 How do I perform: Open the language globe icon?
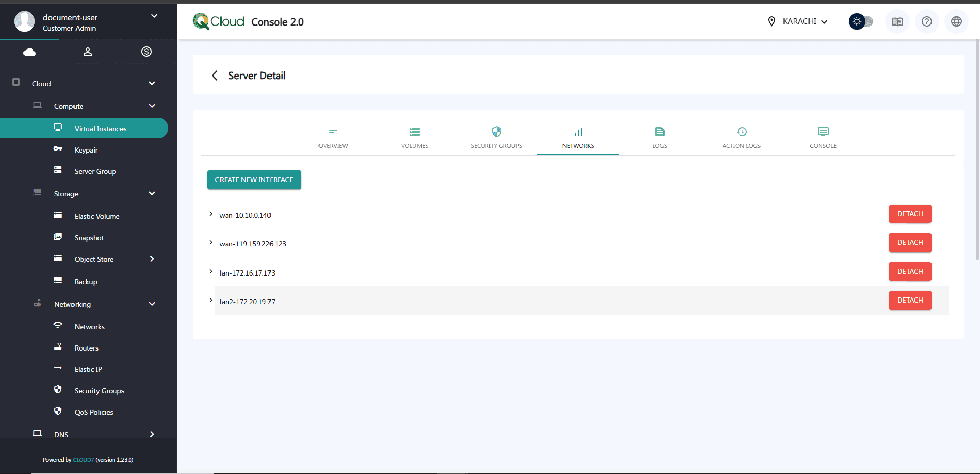pos(956,21)
